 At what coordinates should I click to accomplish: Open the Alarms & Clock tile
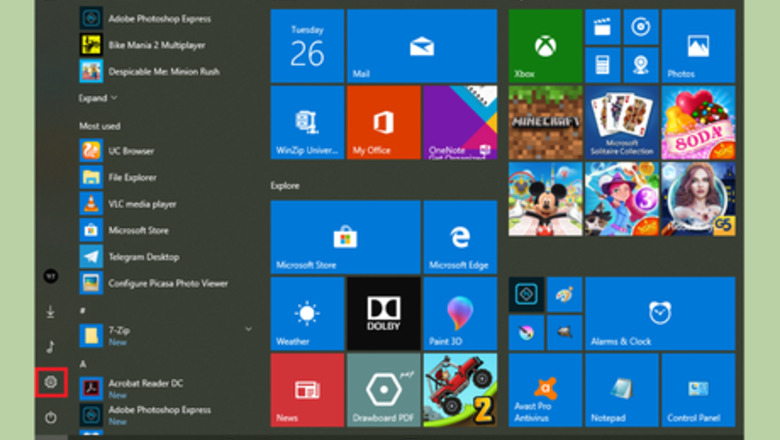[660, 314]
